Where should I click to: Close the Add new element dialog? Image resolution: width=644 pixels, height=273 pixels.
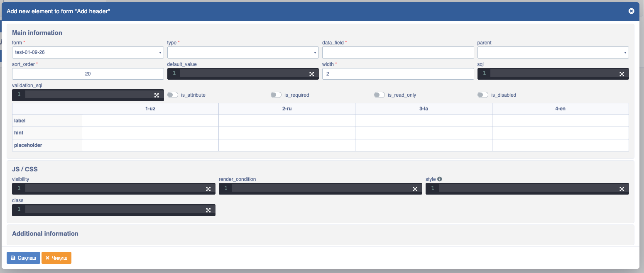click(631, 11)
